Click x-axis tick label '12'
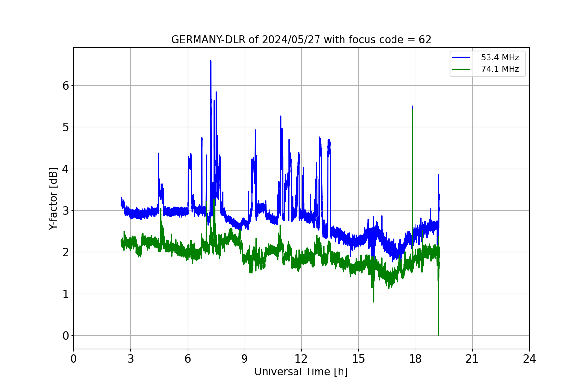 [301, 359]
